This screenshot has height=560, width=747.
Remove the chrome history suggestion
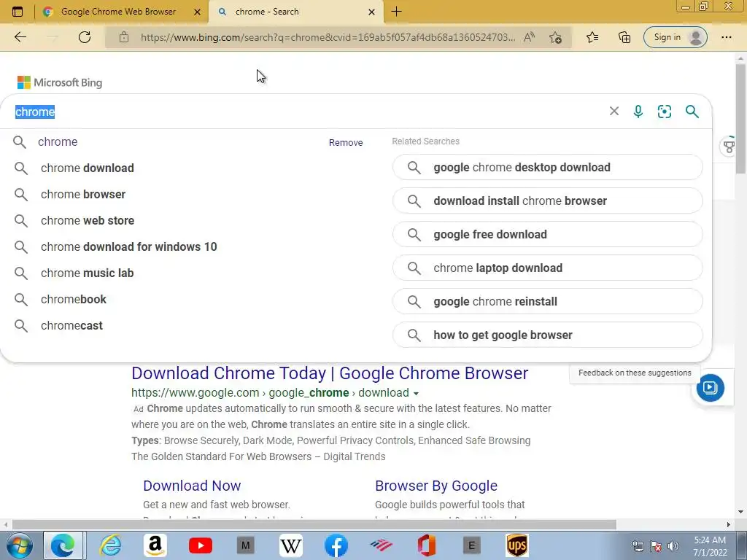345,142
